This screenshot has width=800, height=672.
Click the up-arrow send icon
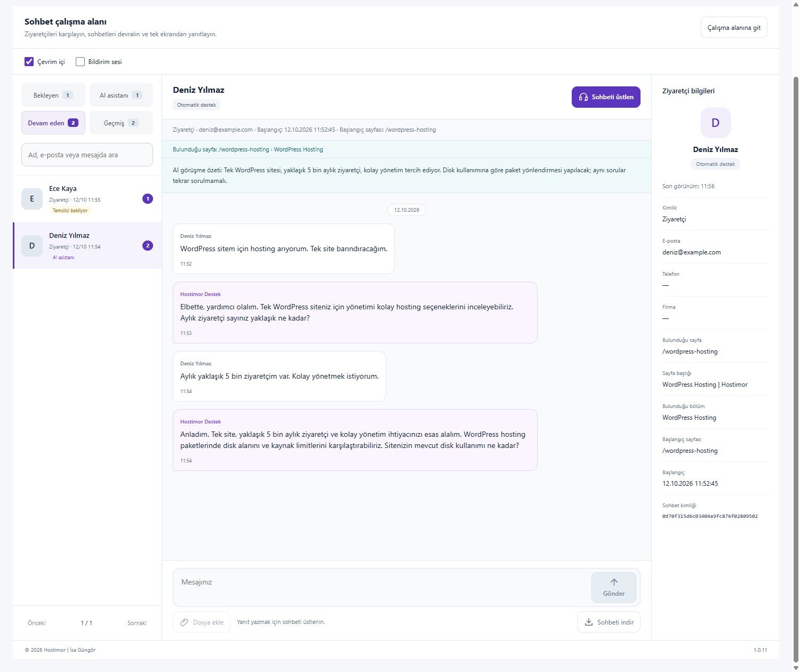pyautogui.click(x=614, y=582)
